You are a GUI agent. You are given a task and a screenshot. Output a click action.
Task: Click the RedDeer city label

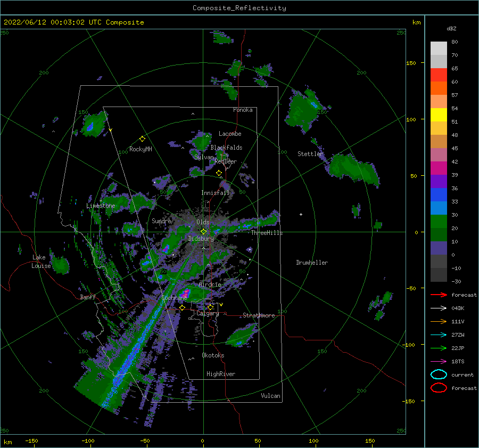pos(226,161)
